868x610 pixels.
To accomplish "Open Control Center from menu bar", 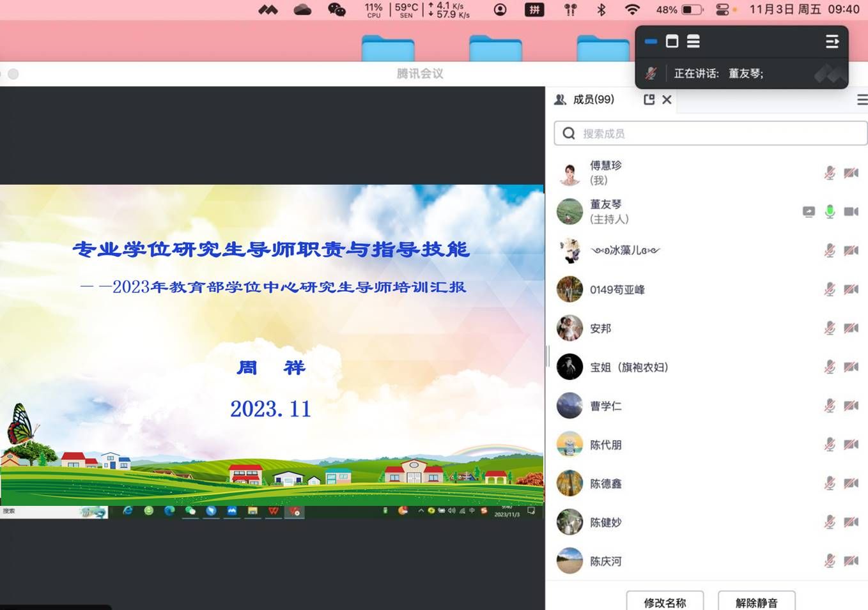I will (x=722, y=10).
